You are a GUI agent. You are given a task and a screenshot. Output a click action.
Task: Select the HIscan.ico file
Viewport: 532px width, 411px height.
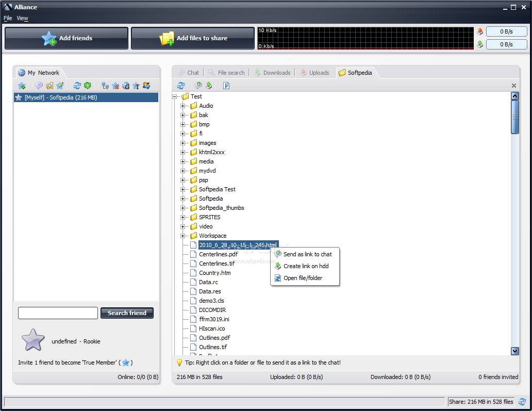pyautogui.click(x=212, y=328)
